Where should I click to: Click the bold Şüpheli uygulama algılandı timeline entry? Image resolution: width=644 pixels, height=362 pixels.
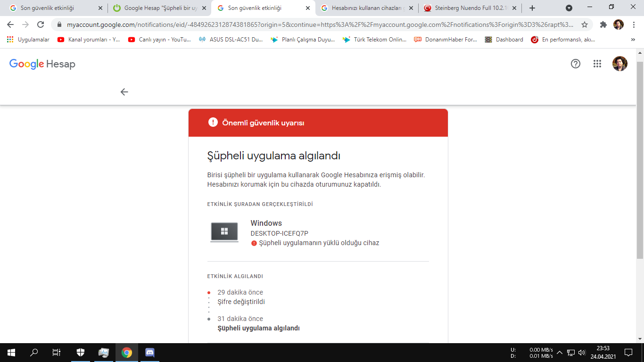tap(259, 328)
